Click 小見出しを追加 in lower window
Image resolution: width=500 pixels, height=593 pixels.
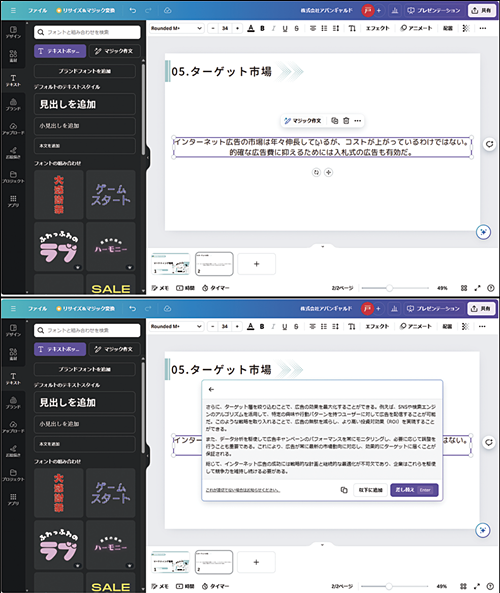[85, 424]
